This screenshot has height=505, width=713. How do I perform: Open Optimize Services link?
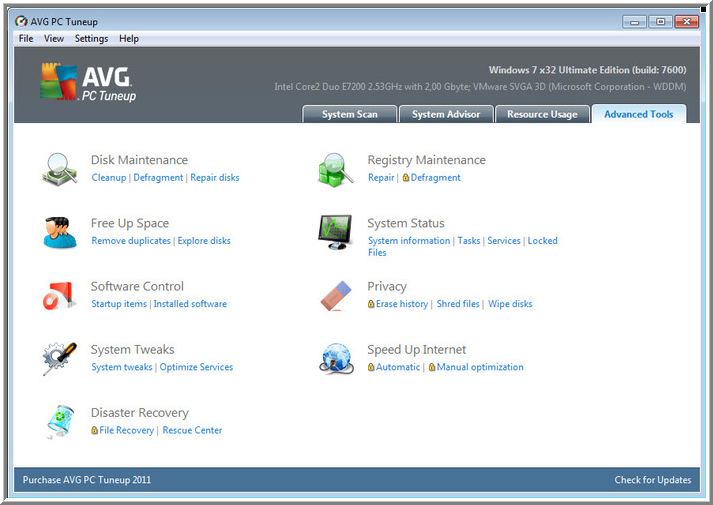196,367
